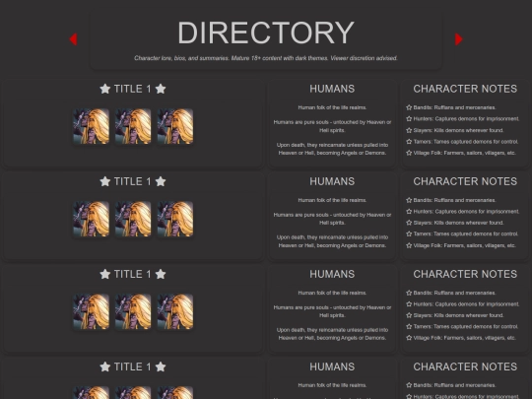Click HUMANS heading in third row
The width and height of the screenshot is (532, 399).
pyautogui.click(x=332, y=274)
